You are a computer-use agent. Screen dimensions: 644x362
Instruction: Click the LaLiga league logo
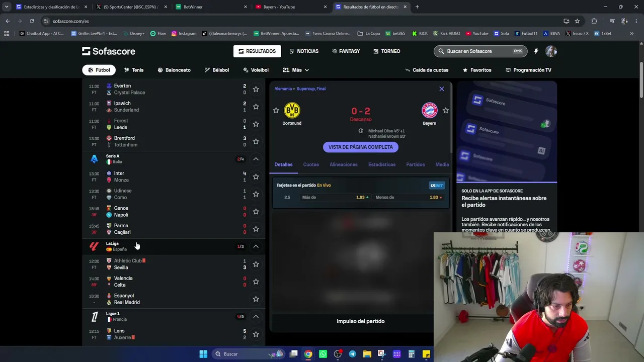click(x=94, y=246)
